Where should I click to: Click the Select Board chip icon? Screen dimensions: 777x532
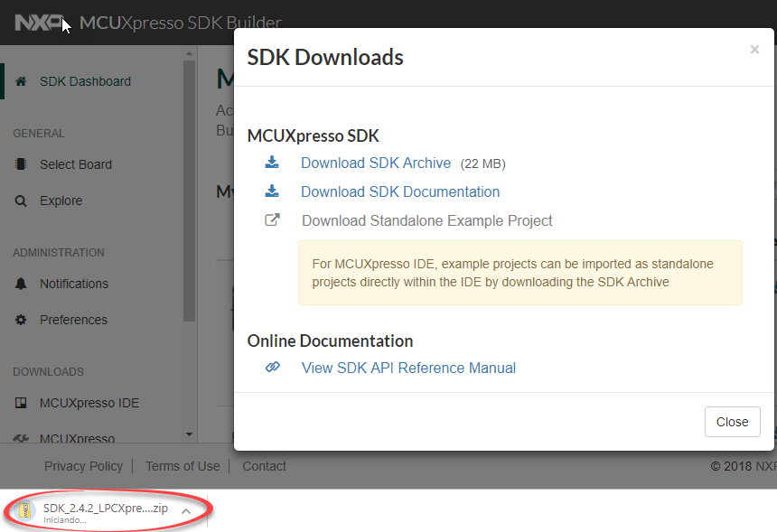(x=21, y=164)
